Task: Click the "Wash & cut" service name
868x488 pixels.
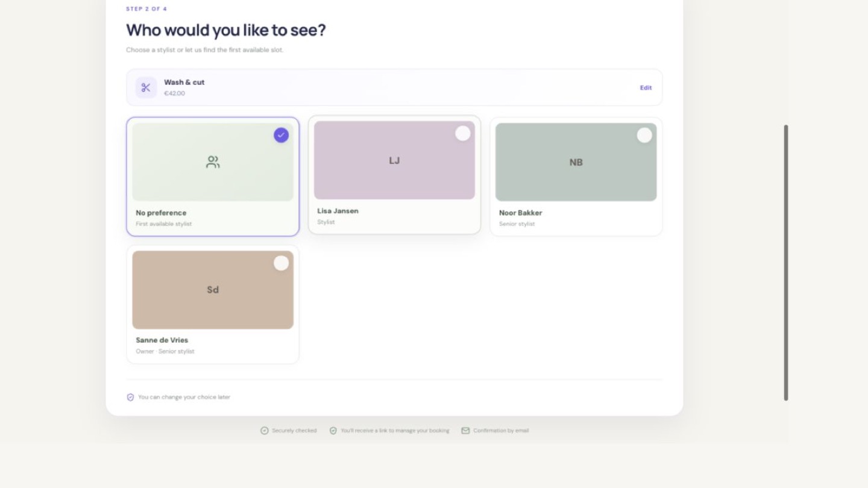Action: click(x=184, y=83)
